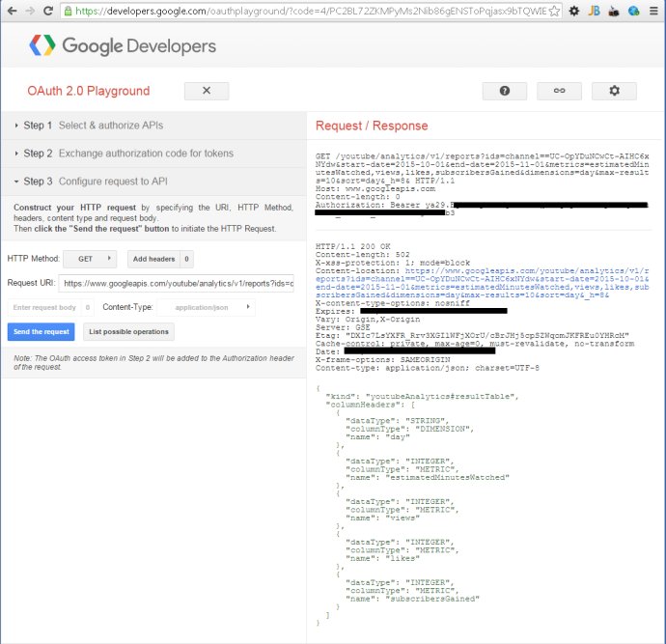Click the Request / Response heading
The width and height of the screenshot is (666, 644).
pos(372,126)
